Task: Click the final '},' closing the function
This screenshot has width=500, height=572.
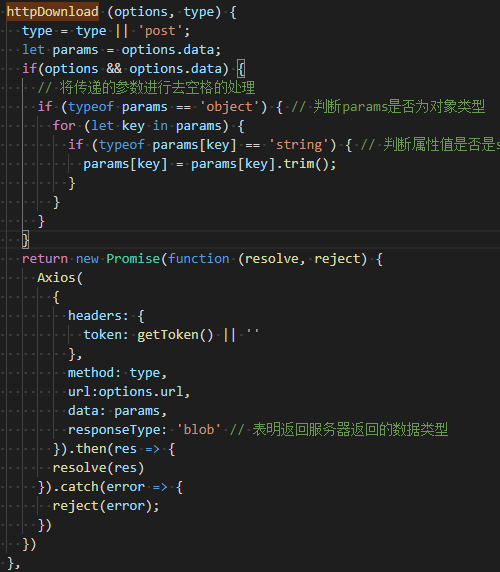Action: (x=14, y=563)
